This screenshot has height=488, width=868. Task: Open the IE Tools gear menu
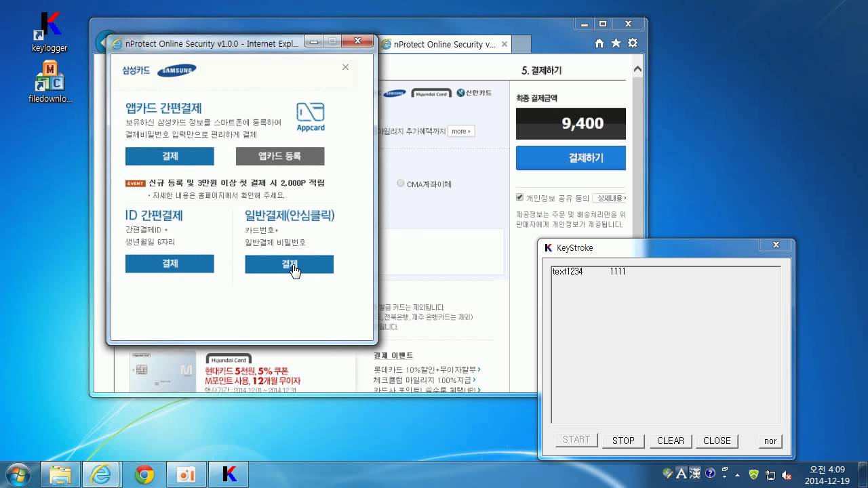[x=633, y=43]
